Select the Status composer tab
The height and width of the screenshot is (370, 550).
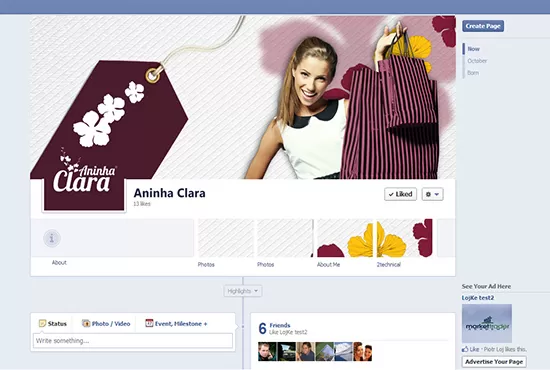[x=53, y=323]
